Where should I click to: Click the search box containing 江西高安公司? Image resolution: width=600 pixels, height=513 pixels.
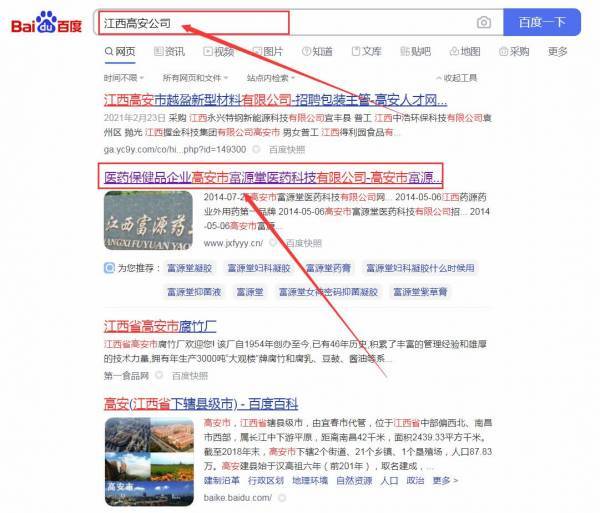pos(280,22)
